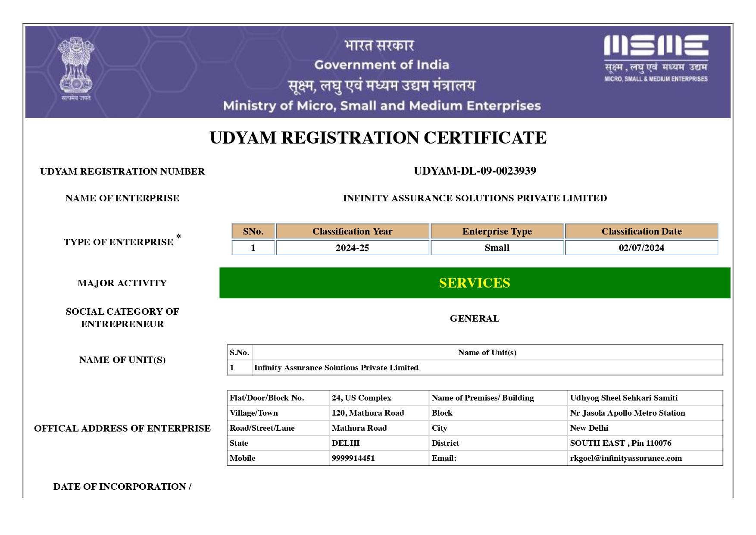Click the Mobile field label
The width and height of the screenshot is (756, 535).
(x=242, y=458)
